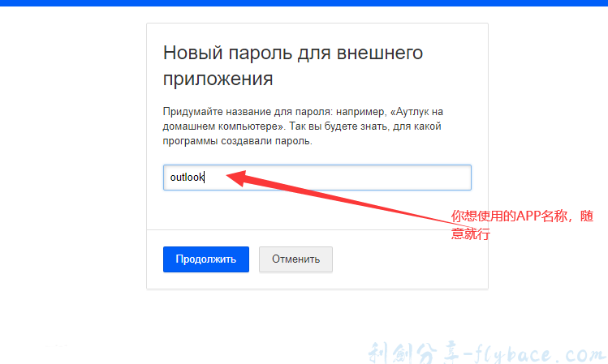Click the word "приложения" in the heading

click(x=218, y=79)
